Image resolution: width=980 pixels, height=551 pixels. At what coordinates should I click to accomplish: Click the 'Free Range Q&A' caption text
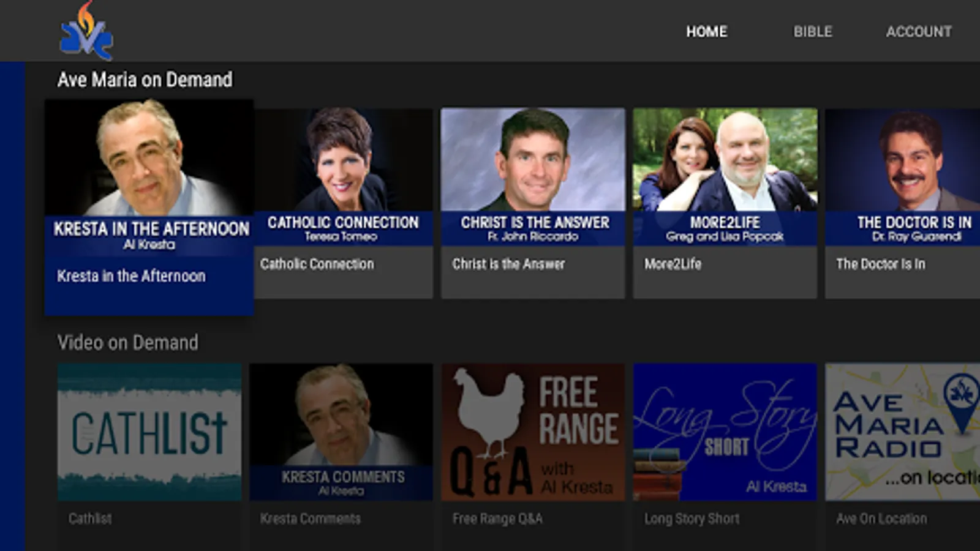[x=497, y=519]
